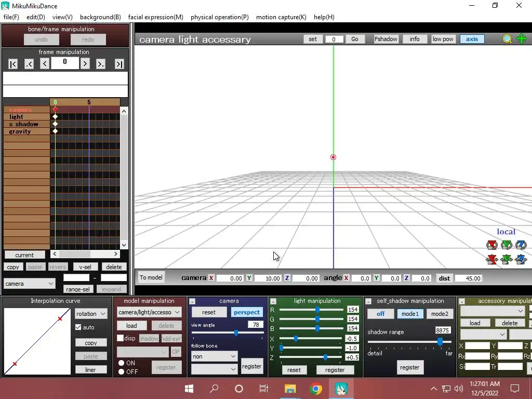Switch self shadow to mode2
532x399 pixels.
[440, 314]
